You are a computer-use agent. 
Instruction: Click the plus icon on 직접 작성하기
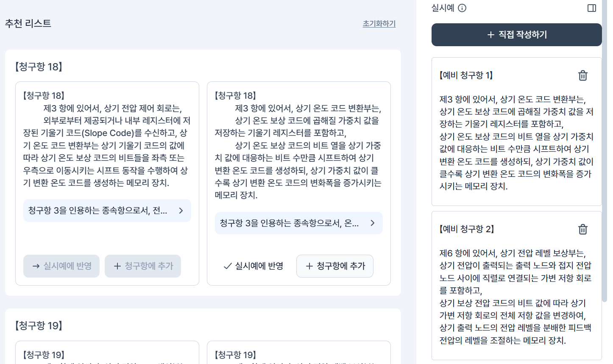491,35
